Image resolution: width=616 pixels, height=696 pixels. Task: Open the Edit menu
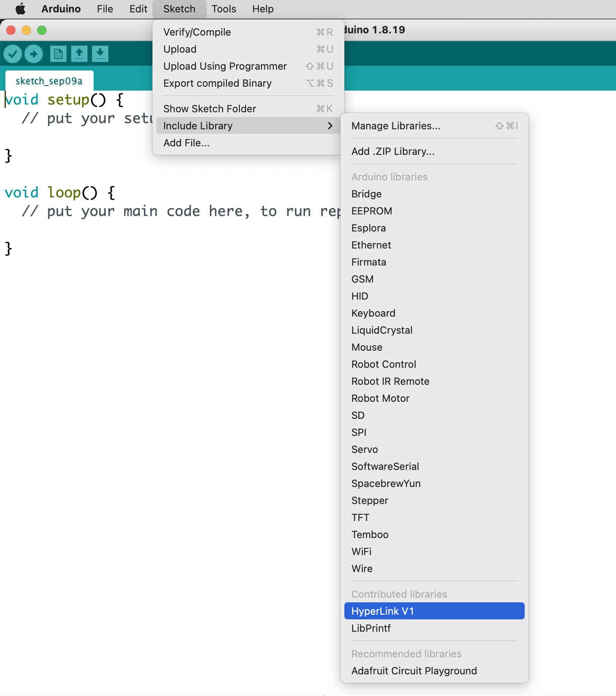pos(138,9)
